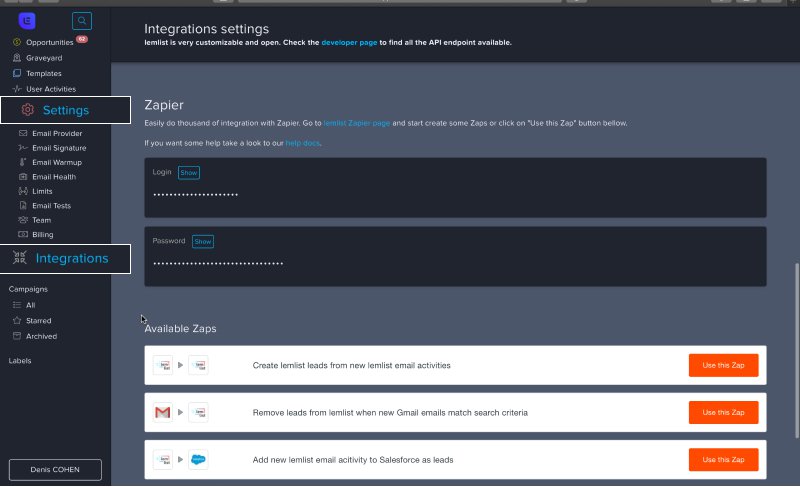800x487 pixels.
Task: Go to Graveyard section
Action: 44,58
